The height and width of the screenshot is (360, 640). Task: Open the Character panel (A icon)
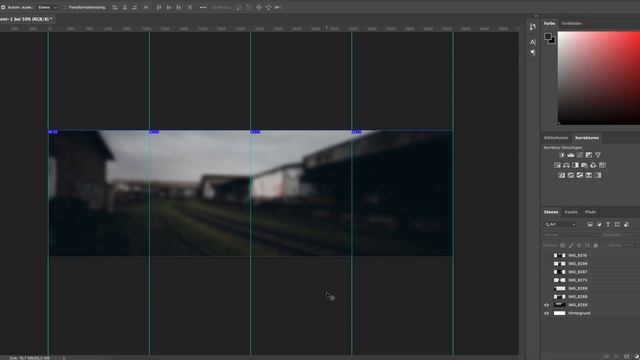[x=533, y=42]
